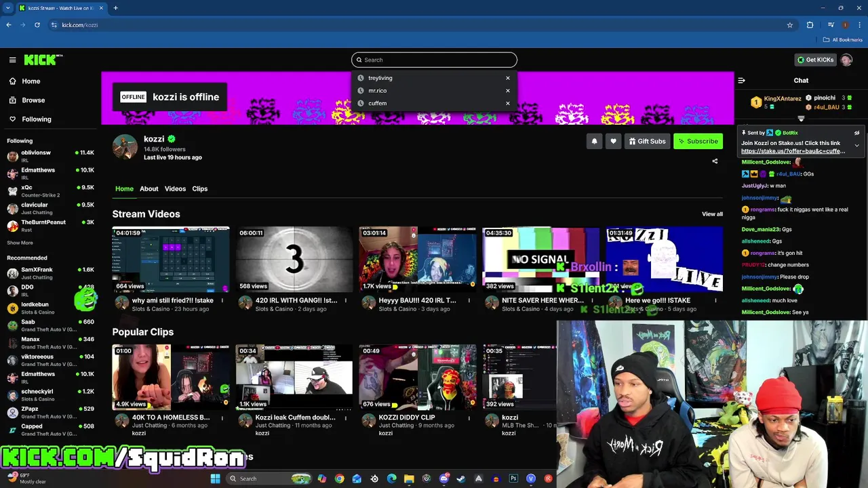
Task: Click the browser address bar
Action: click(x=420, y=25)
